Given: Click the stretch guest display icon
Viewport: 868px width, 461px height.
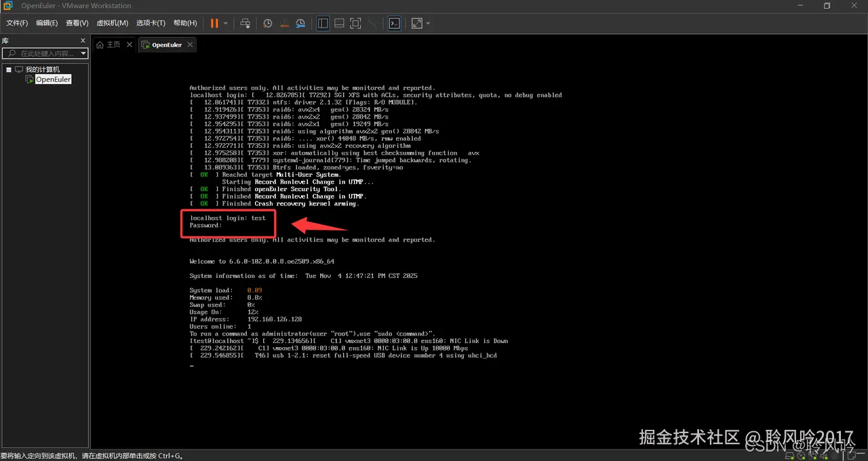Looking at the screenshot, I should [416, 23].
